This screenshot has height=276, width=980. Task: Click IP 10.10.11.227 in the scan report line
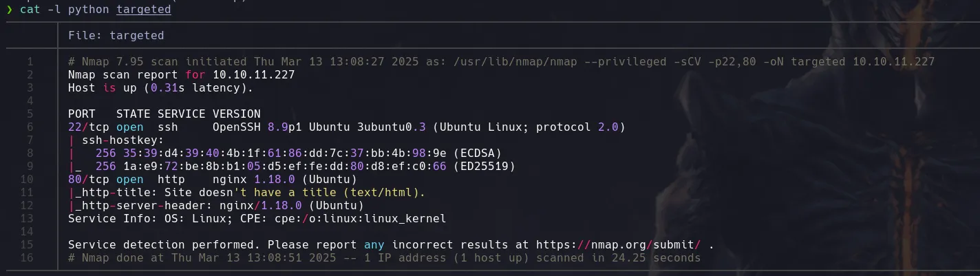(253, 75)
